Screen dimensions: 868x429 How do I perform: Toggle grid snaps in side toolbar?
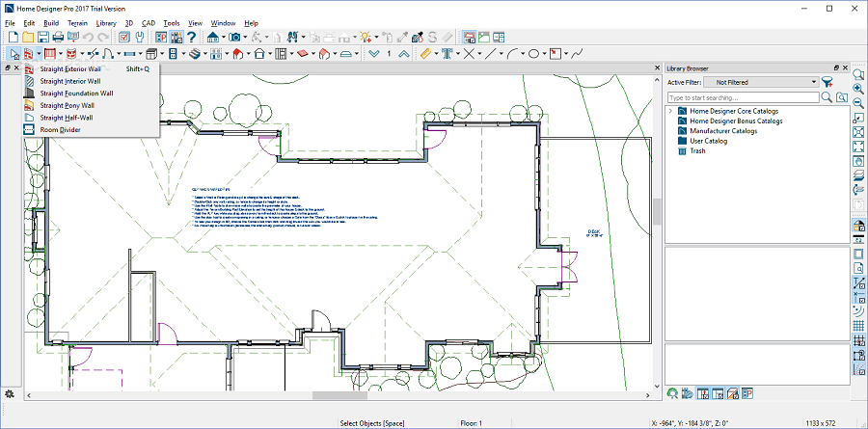[858, 340]
